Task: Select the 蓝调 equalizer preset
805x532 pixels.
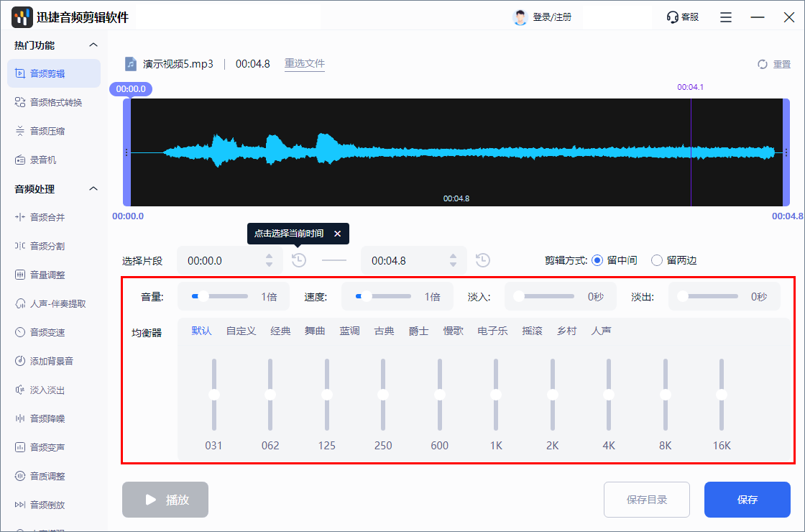Action: point(349,331)
